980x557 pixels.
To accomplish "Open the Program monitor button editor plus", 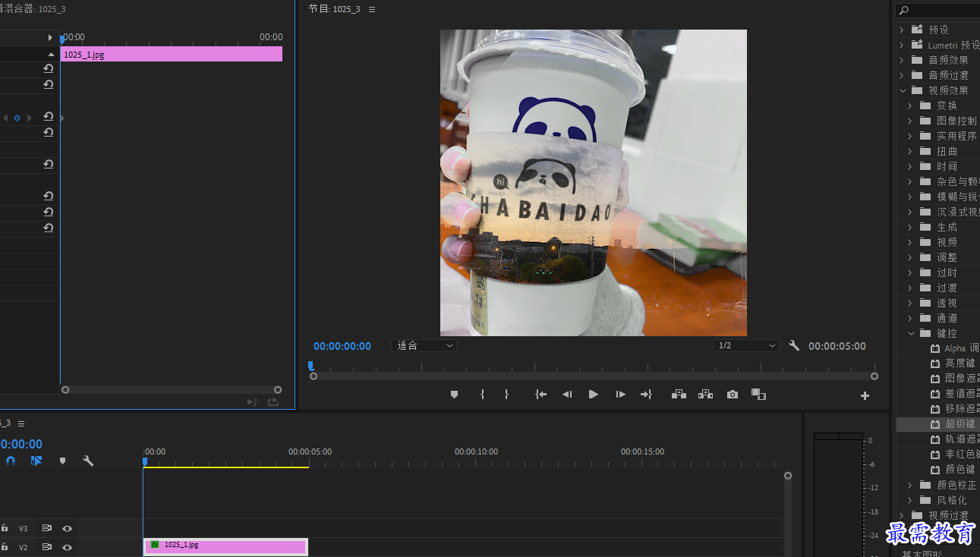I will (865, 395).
